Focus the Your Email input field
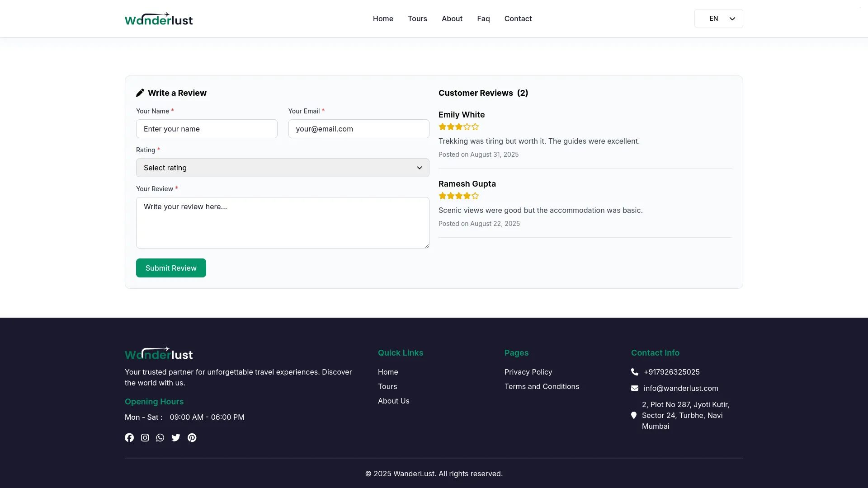868x488 pixels. click(359, 129)
